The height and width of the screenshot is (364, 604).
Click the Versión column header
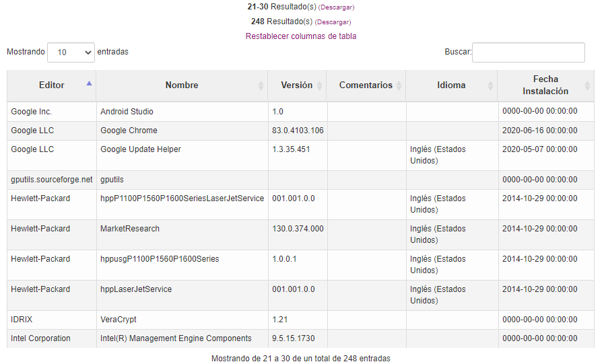pos(297,85)
